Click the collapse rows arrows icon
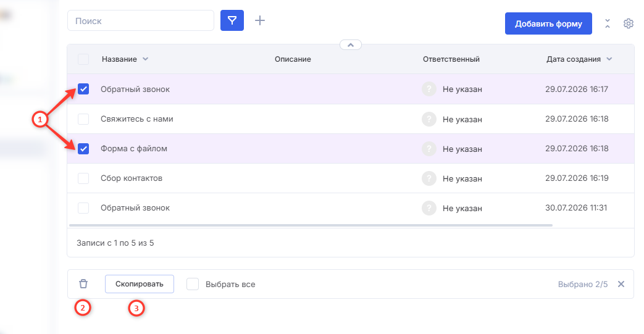The height and width of the screenshot is (334, 644). coord(608,23)
